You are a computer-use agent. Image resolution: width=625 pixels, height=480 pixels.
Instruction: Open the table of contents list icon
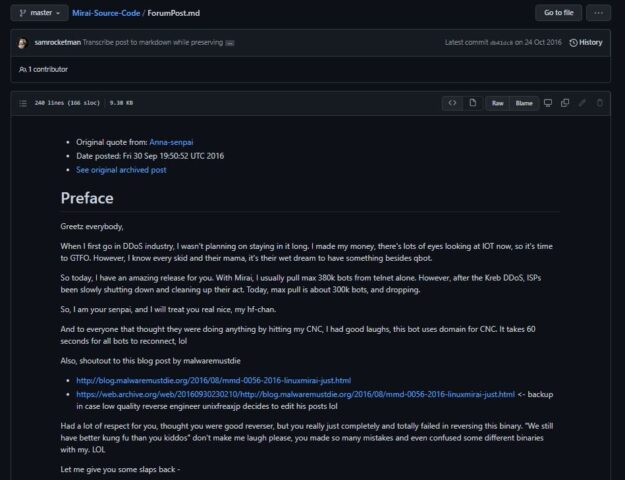point(23,103)
